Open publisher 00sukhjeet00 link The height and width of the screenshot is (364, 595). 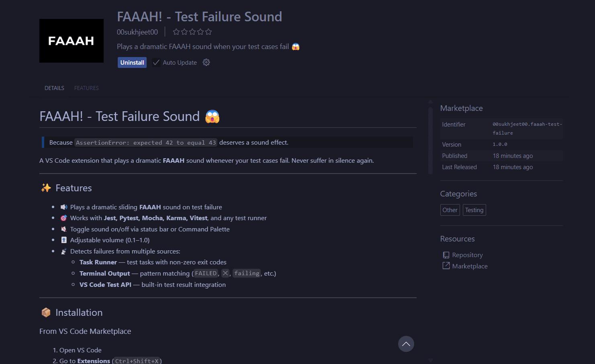click(137, 32)
